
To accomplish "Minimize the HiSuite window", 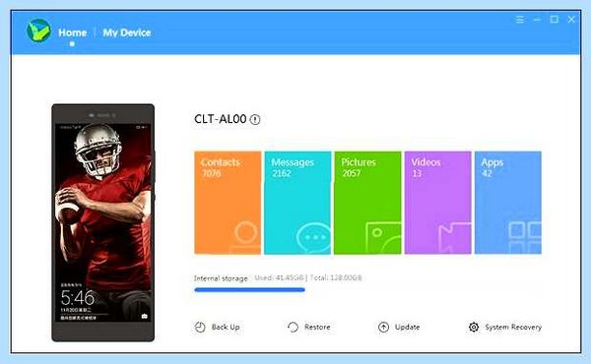I will click(537, 20).
